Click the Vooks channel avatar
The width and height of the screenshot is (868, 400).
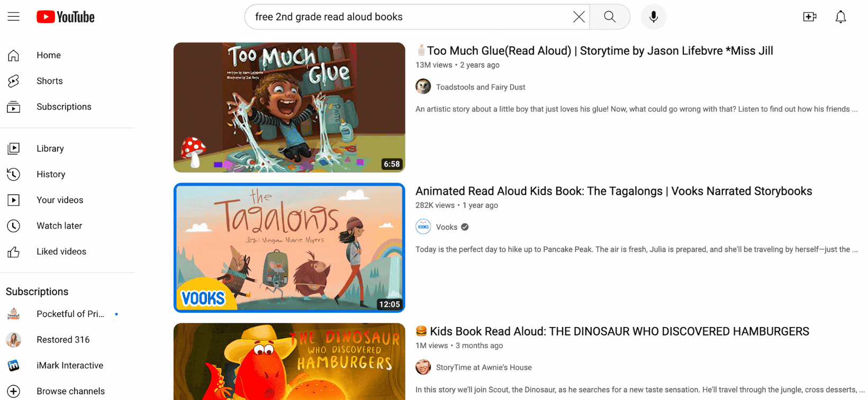tap(423, 227)
